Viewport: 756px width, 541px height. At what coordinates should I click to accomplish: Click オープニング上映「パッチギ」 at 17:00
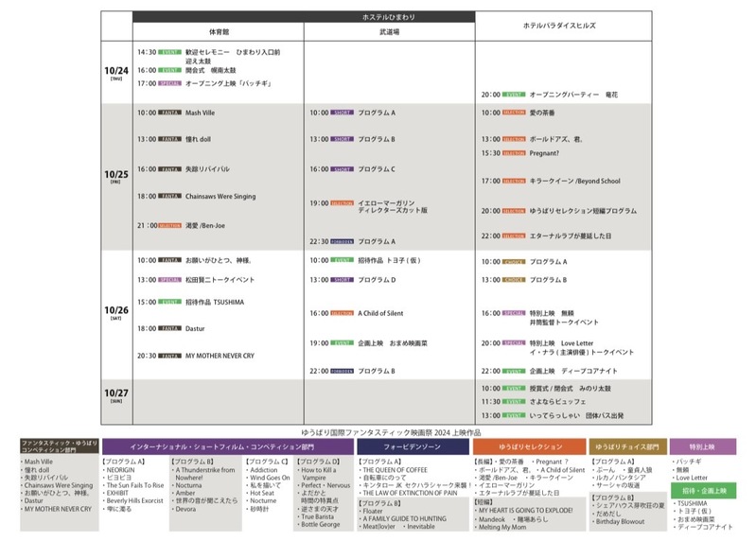click(x=204, y=84)
